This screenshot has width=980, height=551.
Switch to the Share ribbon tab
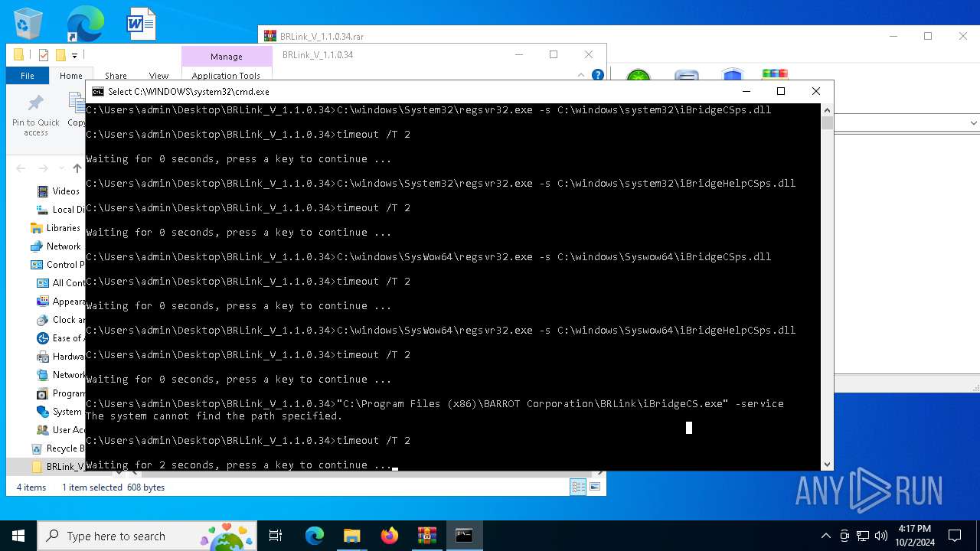116,76
